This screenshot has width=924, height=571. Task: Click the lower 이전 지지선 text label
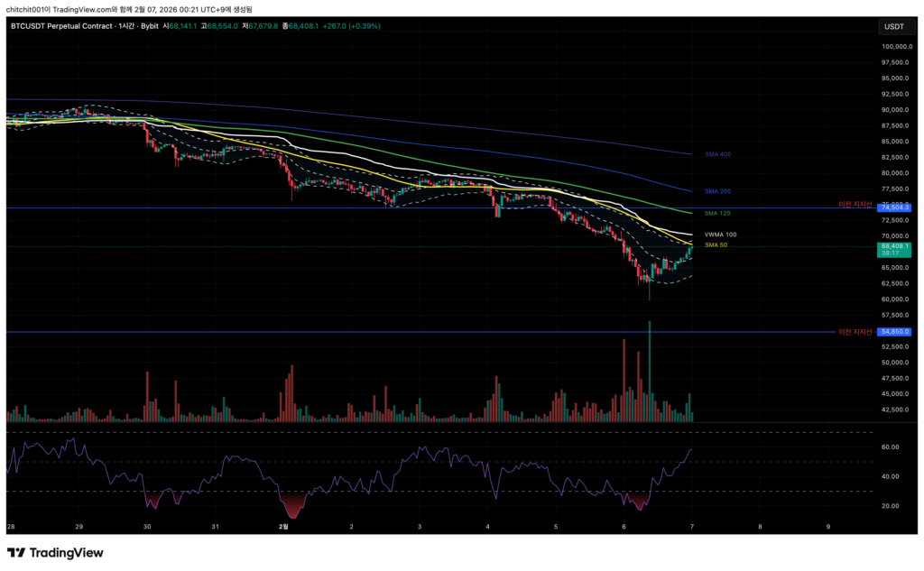855,332
